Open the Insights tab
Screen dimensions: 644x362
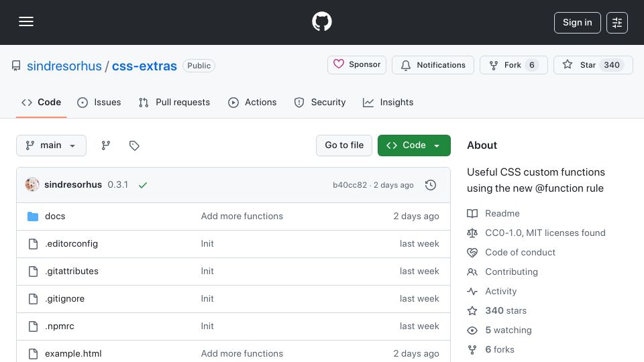(x=388, y=102)
